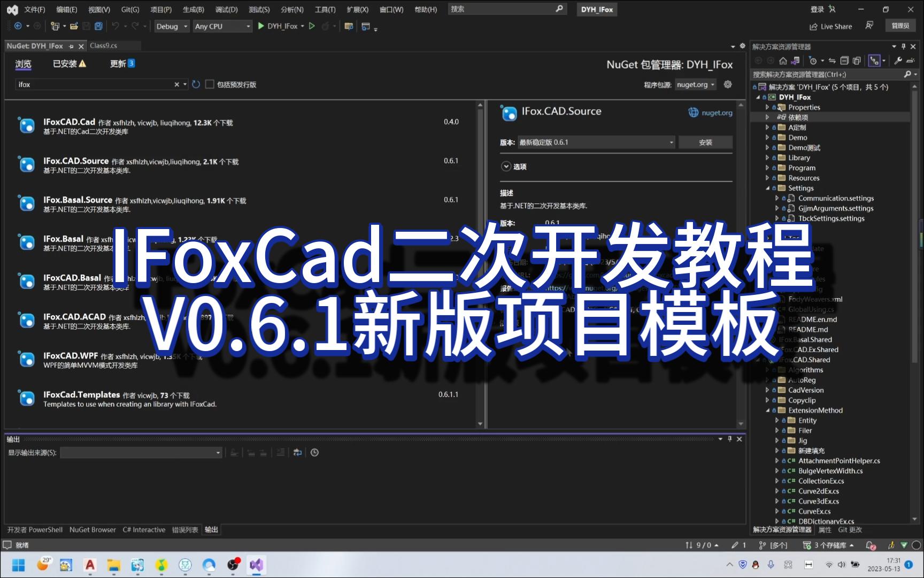The height and width of the screenshot is (578, 924).
Task: Open AutoCAD icon on the taskbar
Action: pos(90,565)
